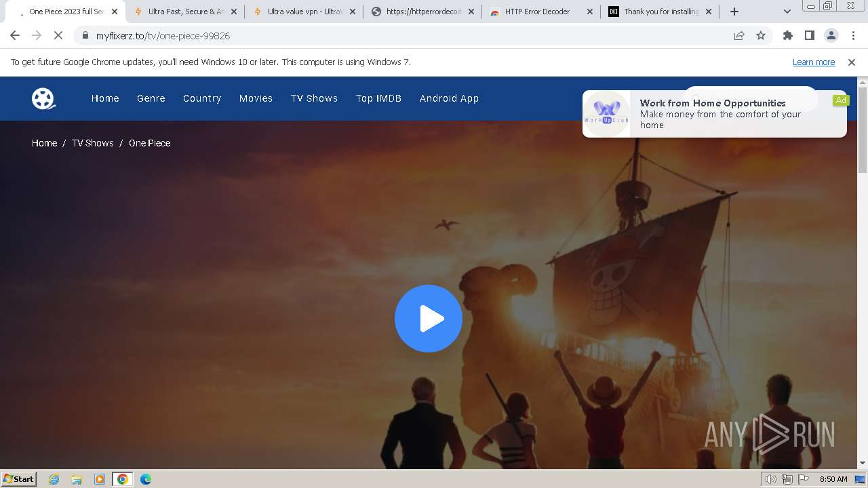Click the film reel site logo
The width and height of the screenshot is (868, 488).
pyautogui.click(x=43, y=98)
